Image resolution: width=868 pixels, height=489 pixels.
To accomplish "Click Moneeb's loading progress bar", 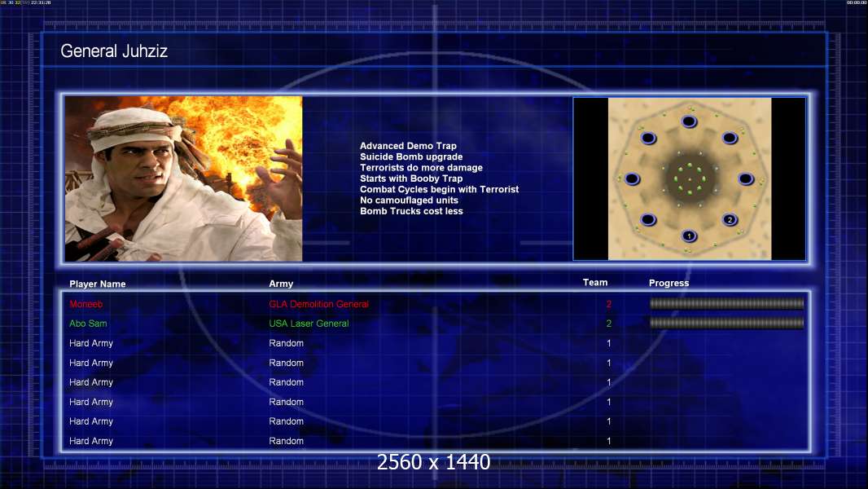I will pyautogui.click(x=726, y=304).
